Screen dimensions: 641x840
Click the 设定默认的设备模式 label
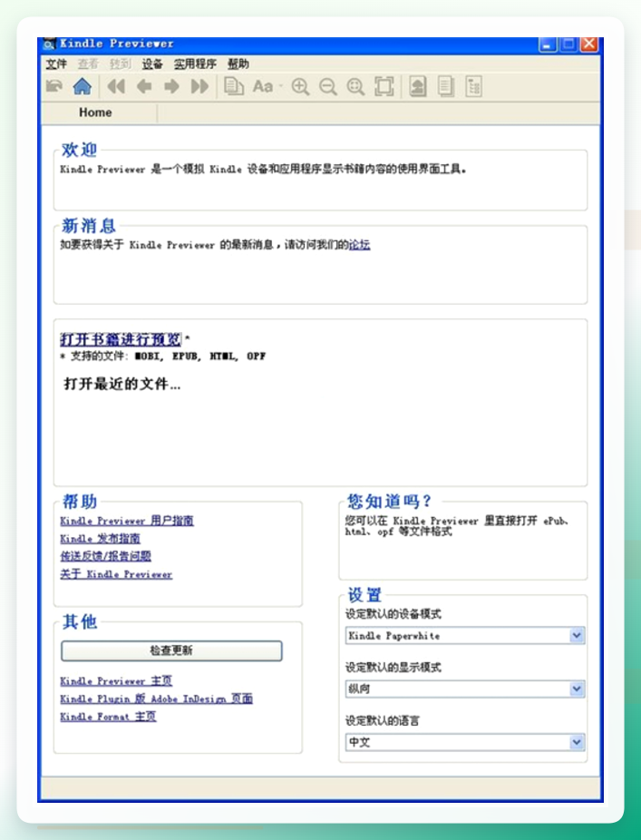[393, 614]
